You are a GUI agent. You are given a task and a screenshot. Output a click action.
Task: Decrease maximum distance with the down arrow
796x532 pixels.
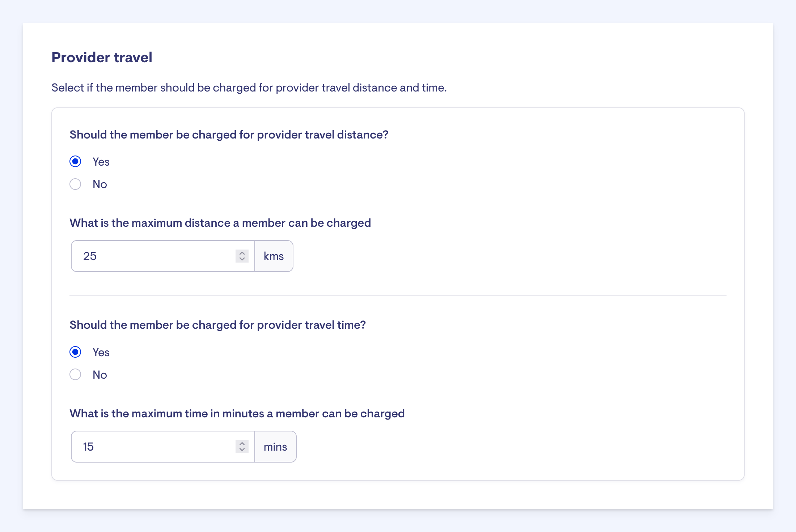[x=242, y=259]
